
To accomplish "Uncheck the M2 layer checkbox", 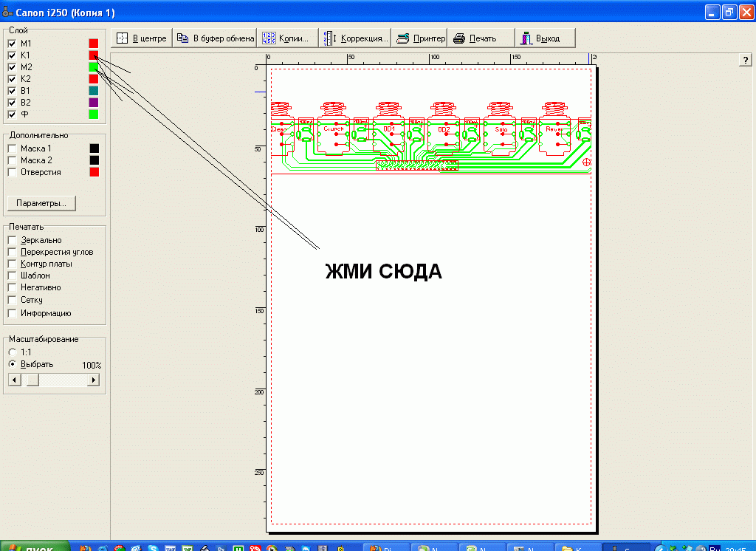I will 12,67.
